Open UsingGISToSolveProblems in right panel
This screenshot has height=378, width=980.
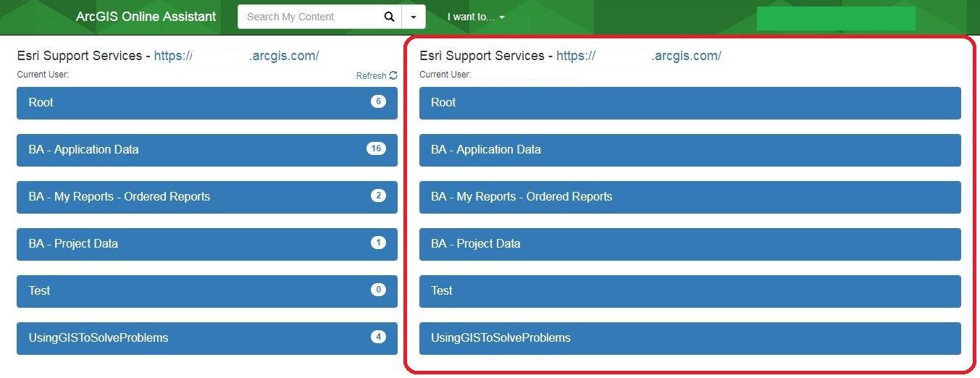[x=690, y=338]
